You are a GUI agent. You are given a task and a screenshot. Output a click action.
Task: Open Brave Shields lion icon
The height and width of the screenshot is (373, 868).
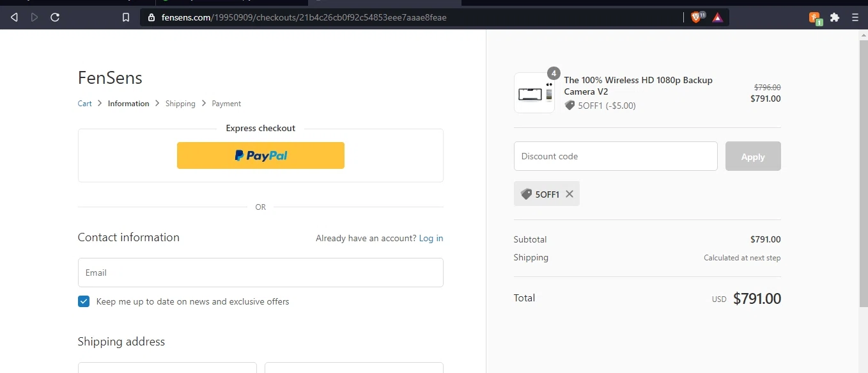(697, 17)
